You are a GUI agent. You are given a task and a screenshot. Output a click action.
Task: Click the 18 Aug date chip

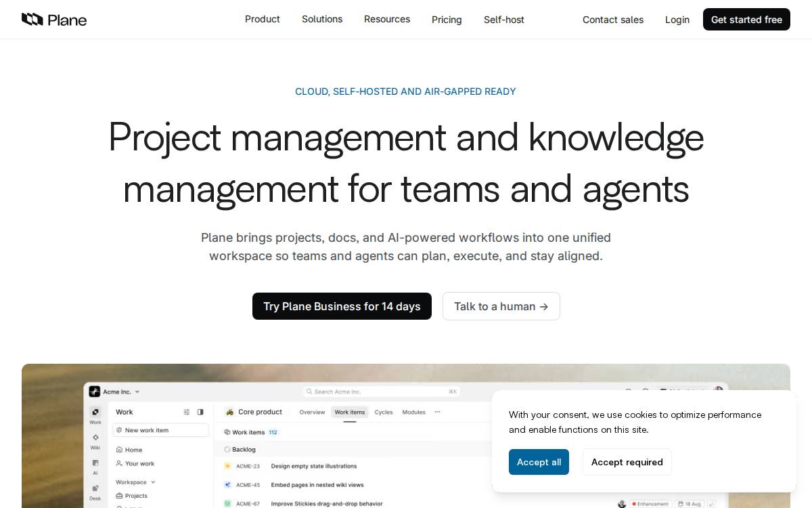point(689,504)
